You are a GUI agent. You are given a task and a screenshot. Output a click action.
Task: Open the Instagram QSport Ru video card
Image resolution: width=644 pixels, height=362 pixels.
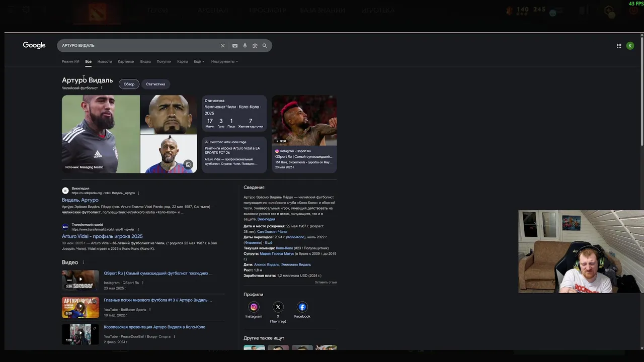click(x=304, y=134)
